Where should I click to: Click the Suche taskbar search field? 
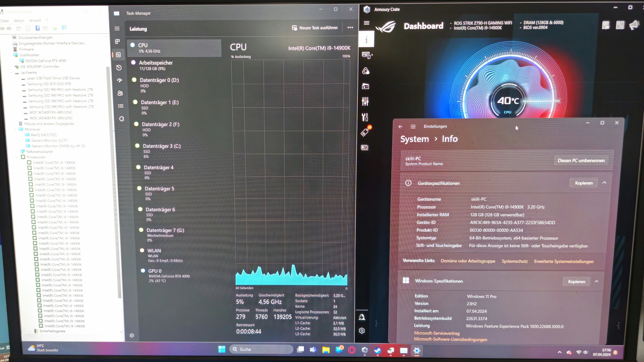click(x=261, y=349)
